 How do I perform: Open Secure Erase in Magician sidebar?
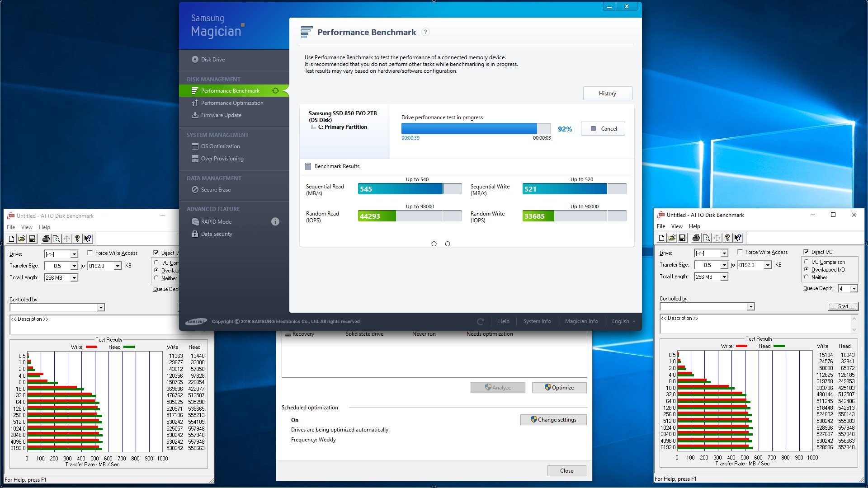tap(216, 190)
